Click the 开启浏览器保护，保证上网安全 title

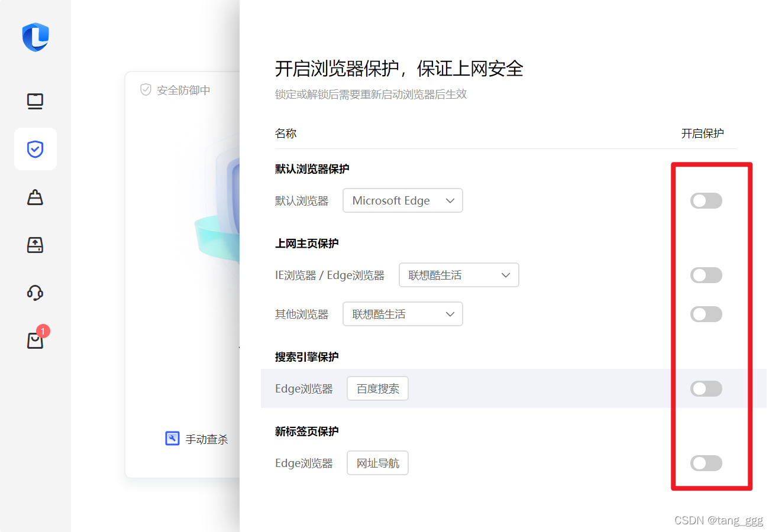(x=399, y=69)
